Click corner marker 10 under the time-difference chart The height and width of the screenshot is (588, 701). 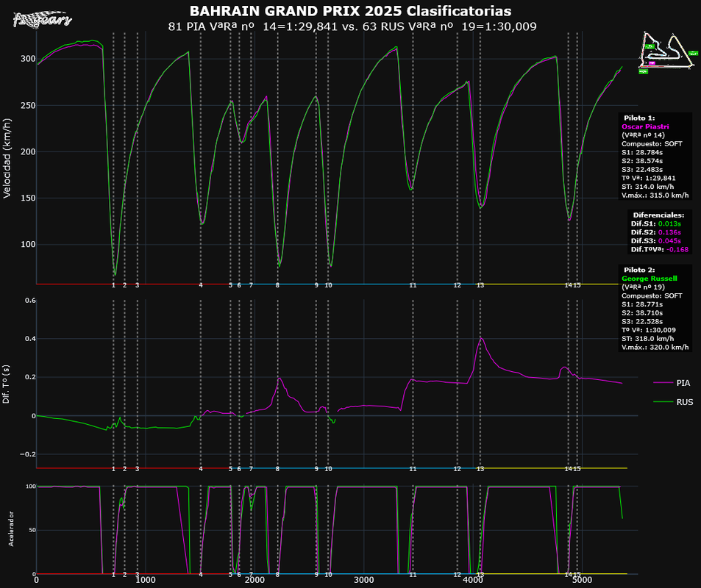coord(328,469)
